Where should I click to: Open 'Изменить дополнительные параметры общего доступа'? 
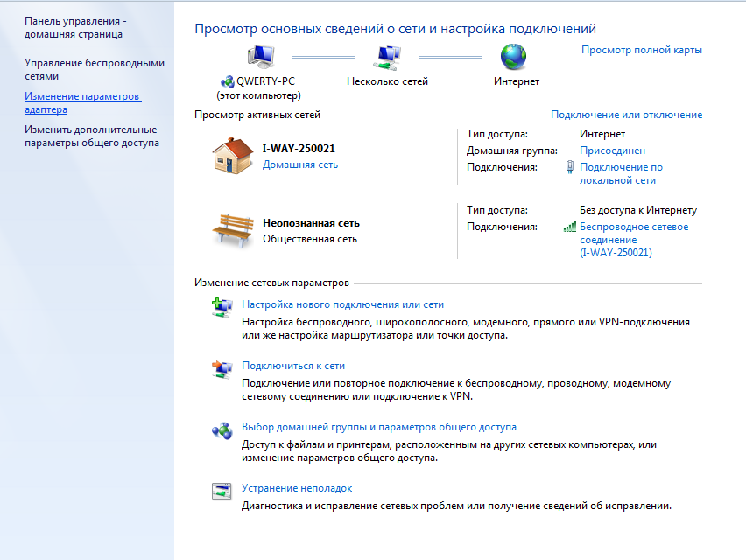tap(92, 136)
